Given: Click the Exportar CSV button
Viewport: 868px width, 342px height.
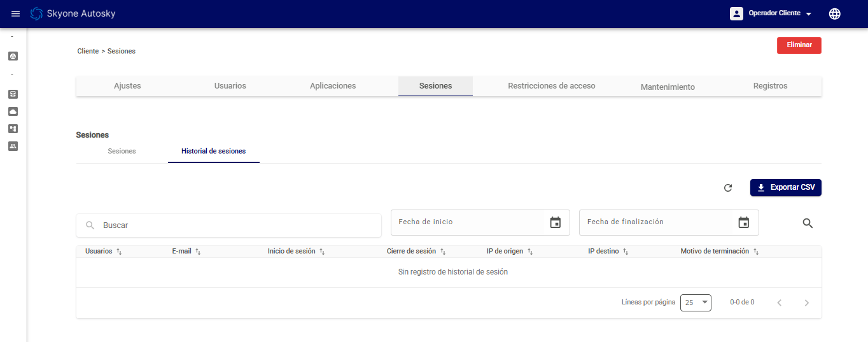Looking at the screenshot, I should pos(785,188).
